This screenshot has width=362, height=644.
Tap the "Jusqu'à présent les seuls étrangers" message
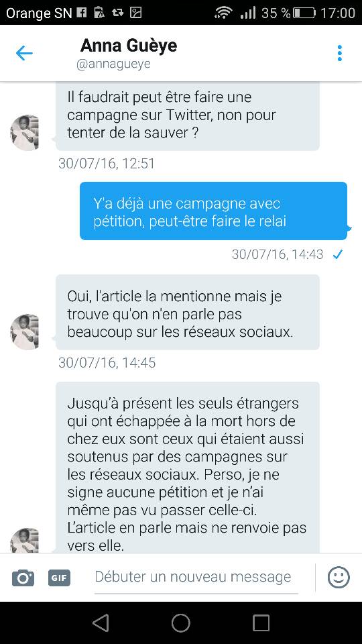tap(188, 468)
